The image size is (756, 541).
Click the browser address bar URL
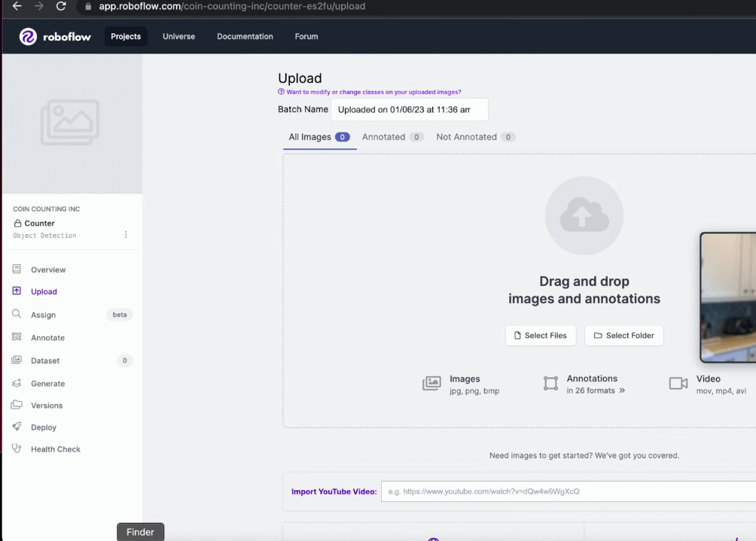tap(232, 6)
